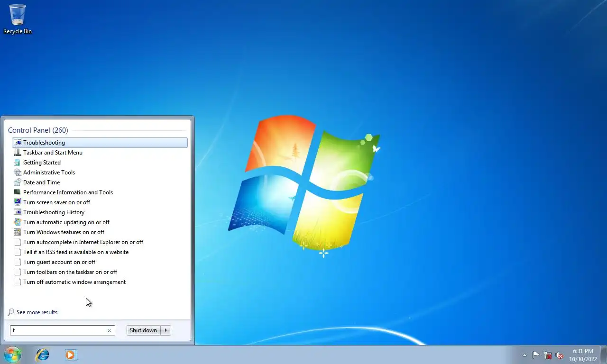The width and height of the screenshot is (607, 364).
Task: Click the Taskbar and Start Menu icon
Action: coord(18,153)
